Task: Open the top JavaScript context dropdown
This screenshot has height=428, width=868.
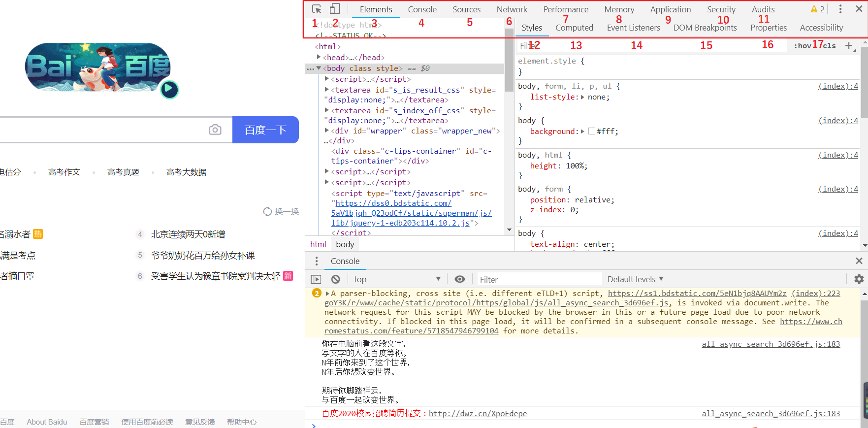Action: [x=397, y=279]
